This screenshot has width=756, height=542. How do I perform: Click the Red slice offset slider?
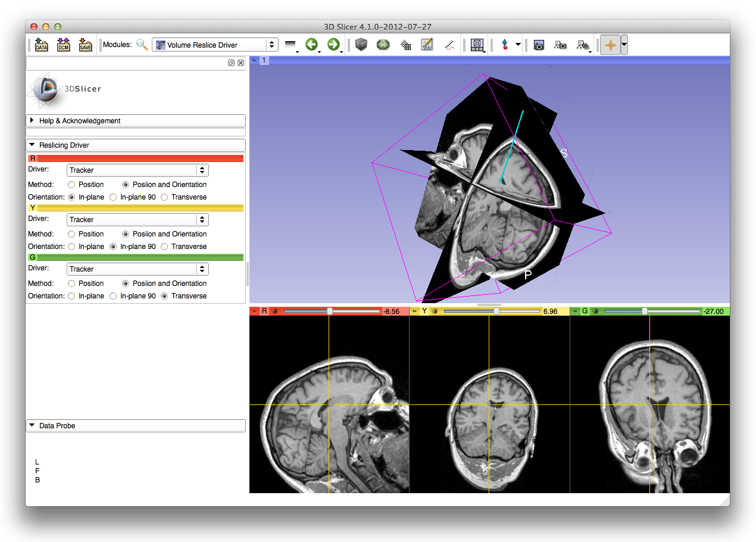[x=331, y=312]
